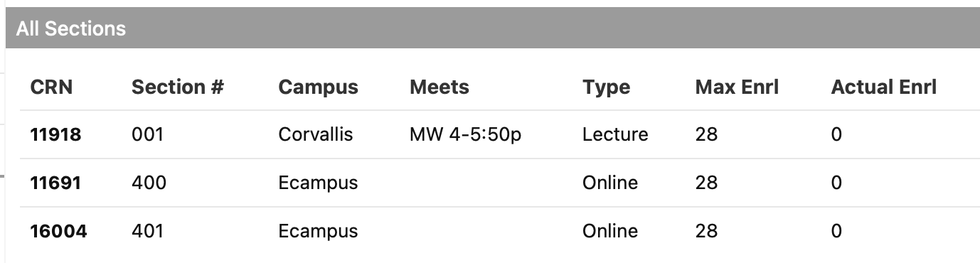
Task: Click the All Sections header bar
Action: [493, 28]
